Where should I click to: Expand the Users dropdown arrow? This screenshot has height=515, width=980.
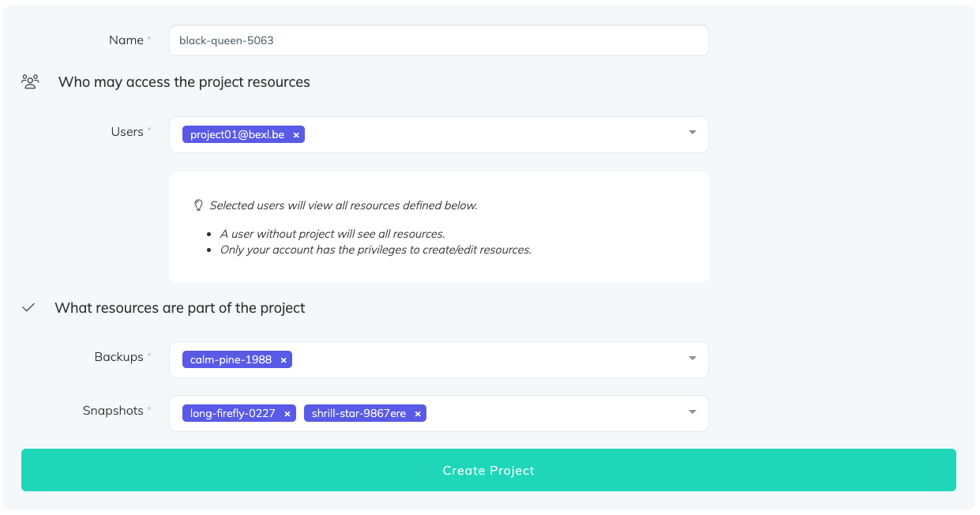click(x=692, y=133)
